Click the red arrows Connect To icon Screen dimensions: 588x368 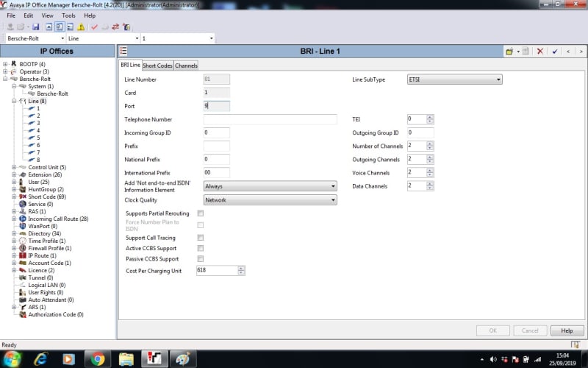point(115,27)
